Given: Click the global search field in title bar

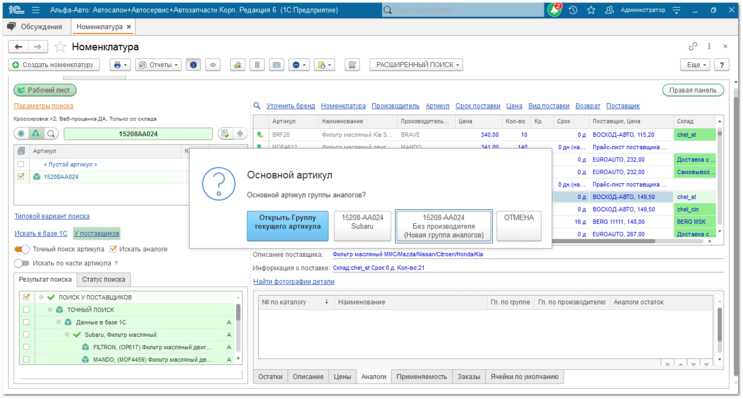Looking at the screenshot, I should [x=463, y=10].
